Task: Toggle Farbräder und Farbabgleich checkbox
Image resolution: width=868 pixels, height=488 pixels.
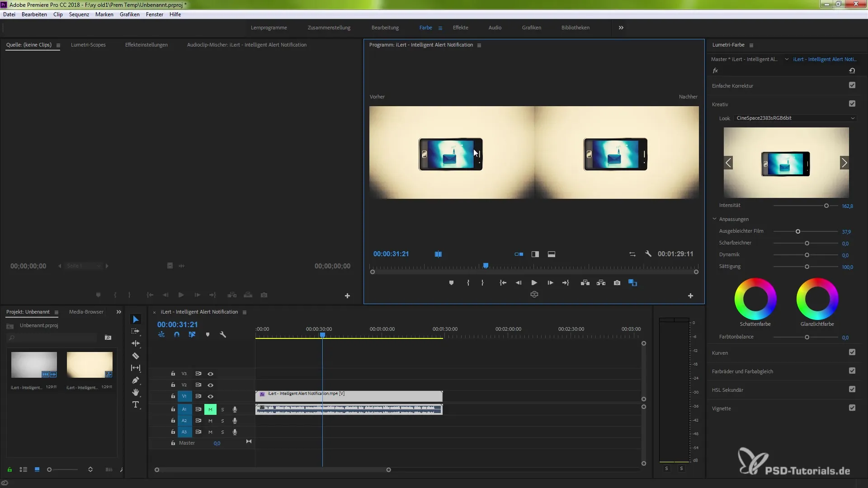Action: (852, 371)
